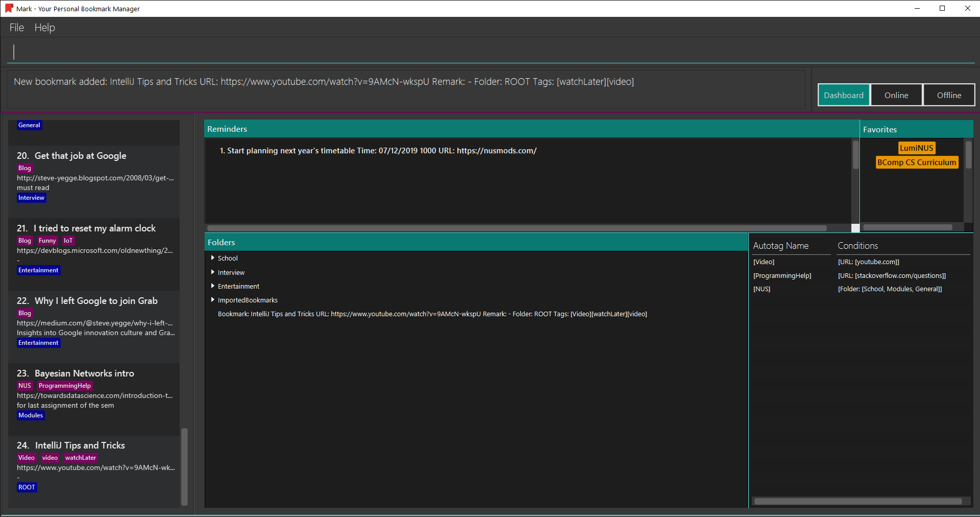Expand the Interview folder arrow
Screen dimensions: 980x517
tap(213, 272)
